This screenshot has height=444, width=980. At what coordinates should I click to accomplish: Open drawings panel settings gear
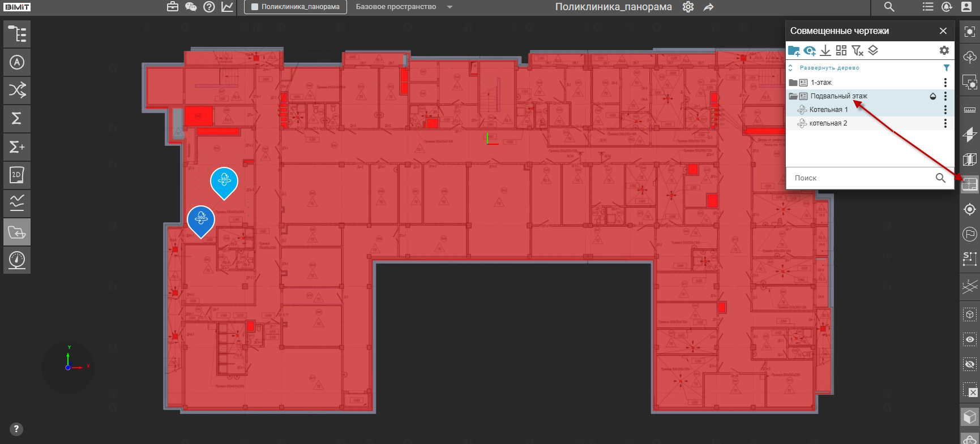(944, 50)
